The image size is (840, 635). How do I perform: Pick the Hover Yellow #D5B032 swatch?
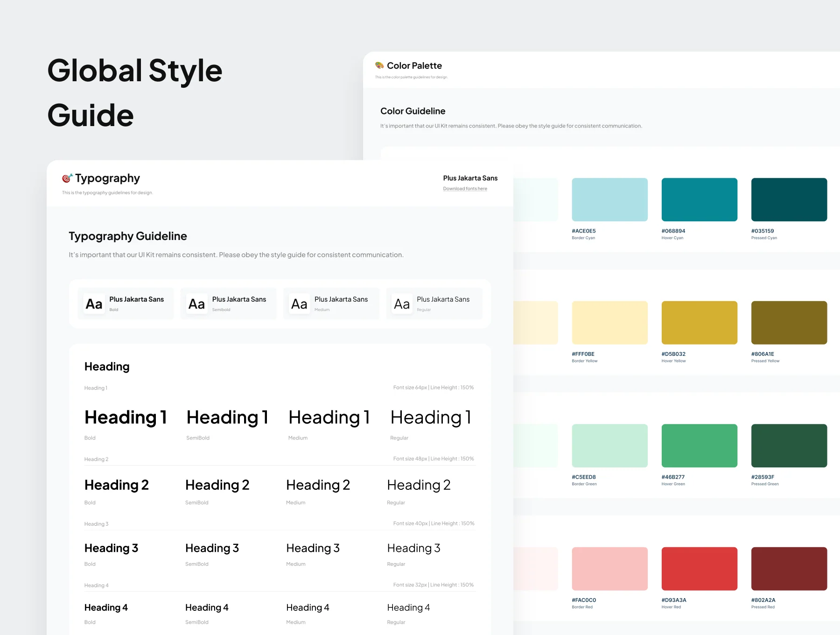pos(699,323)
